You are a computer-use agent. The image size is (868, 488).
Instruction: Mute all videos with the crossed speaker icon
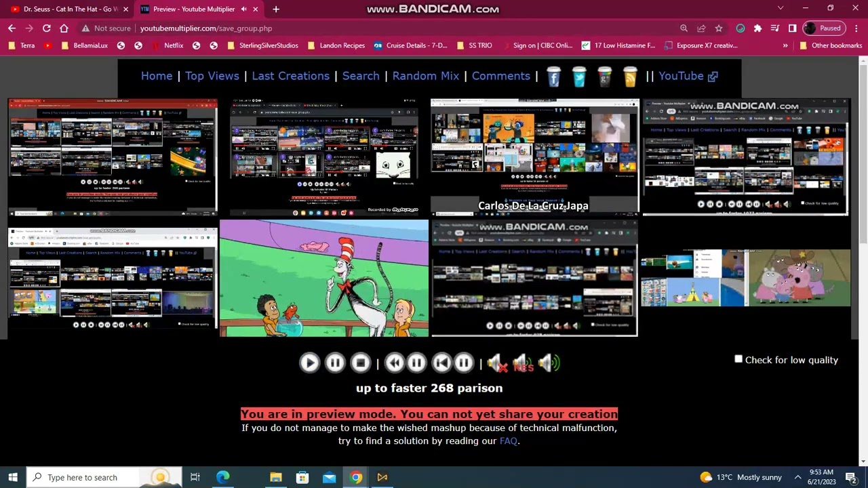click(497, 363)
